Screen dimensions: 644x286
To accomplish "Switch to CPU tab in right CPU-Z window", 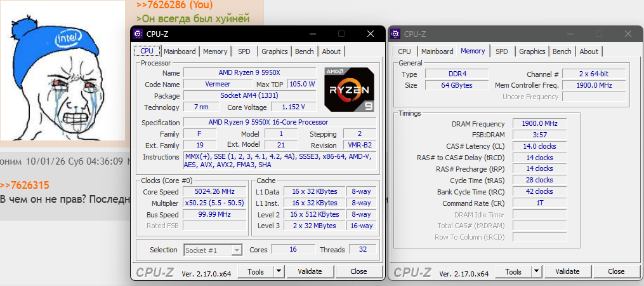I will click(x=404, y=51).
